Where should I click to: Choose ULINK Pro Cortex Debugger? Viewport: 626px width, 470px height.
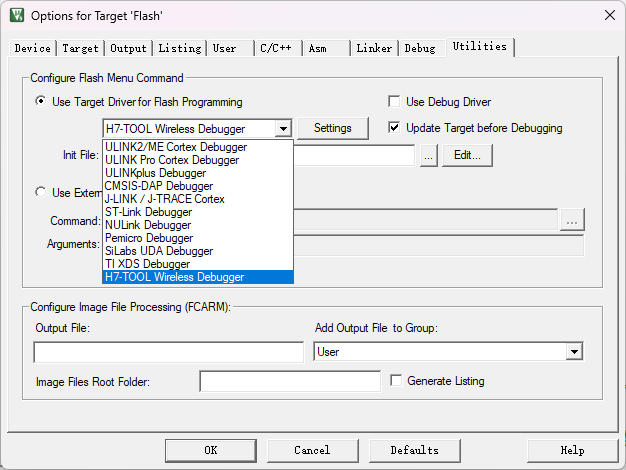tap(198, 160)
